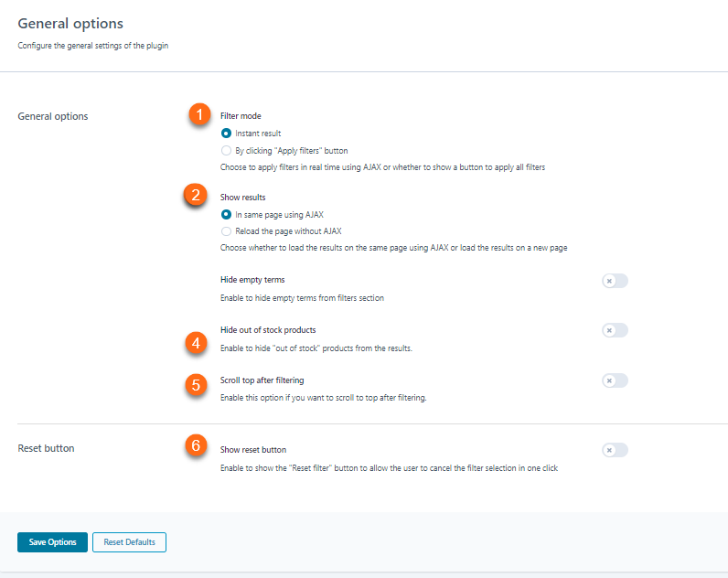Image resolution: width=728 pixels, height=578 pixels.
Task: Enable the Hide empty terms toggle
Action: click(615, 281)
